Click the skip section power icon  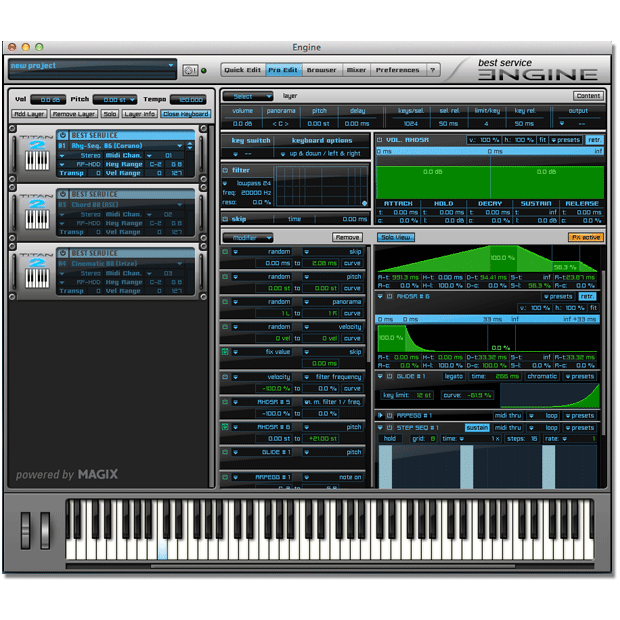[226, 218]
